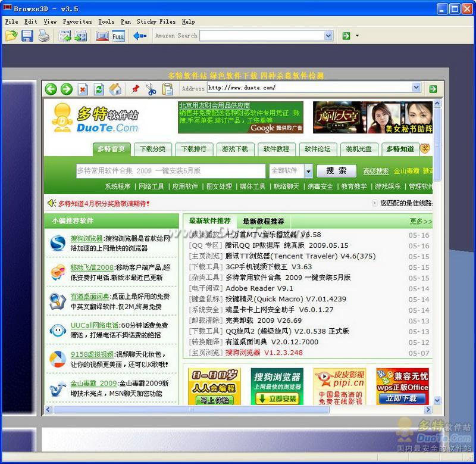Image resolution: width=476 pixels, height=464 pixels.
Task: Click the site software search box
Action: (x=171, y=171)
